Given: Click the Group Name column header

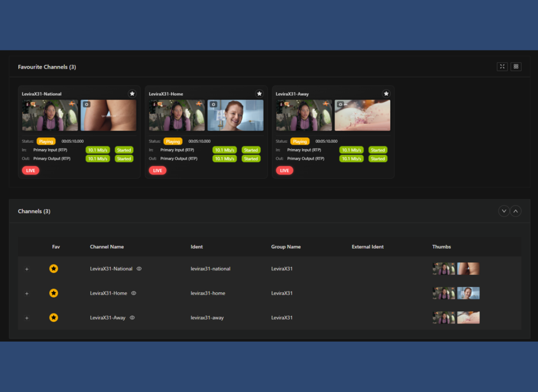Looking at the screenshot, I should [x=286, y=247].
